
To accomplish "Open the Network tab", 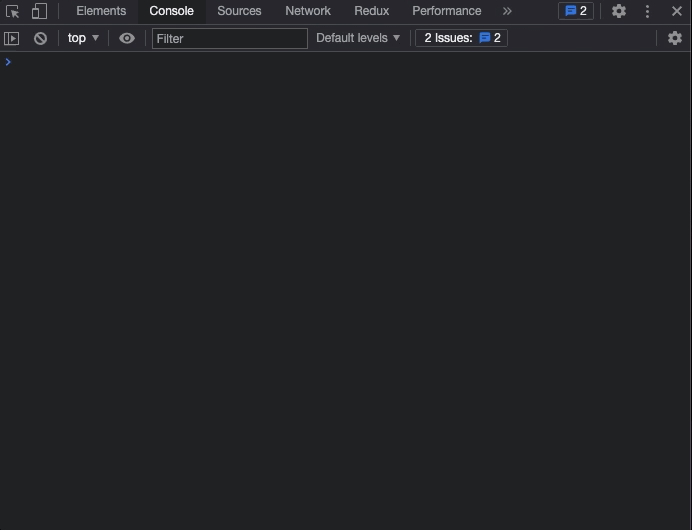I will (308, 11).
